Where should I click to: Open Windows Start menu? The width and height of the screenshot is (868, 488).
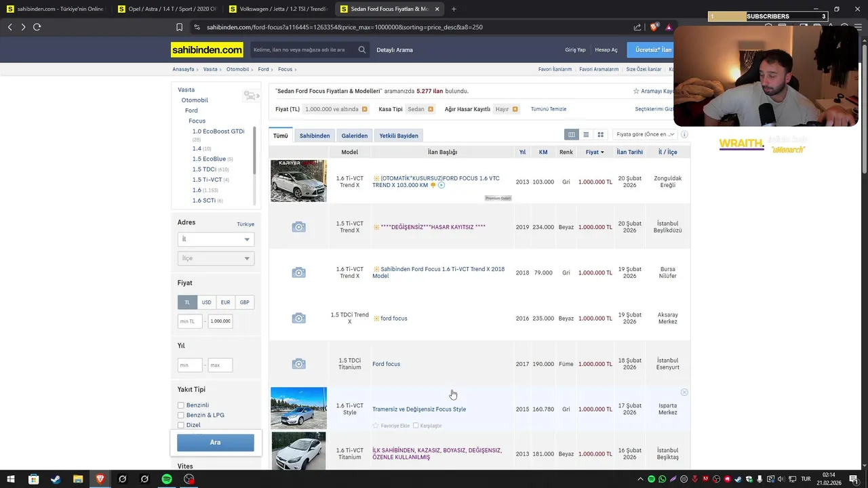pyautogui.click(x=11, y=479)
